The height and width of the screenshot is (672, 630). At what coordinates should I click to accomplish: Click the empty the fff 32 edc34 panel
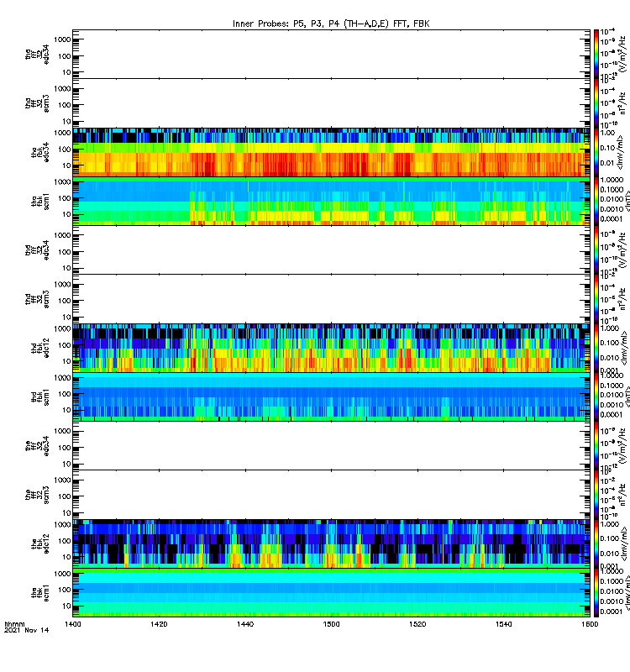click(x=331, y=446)
